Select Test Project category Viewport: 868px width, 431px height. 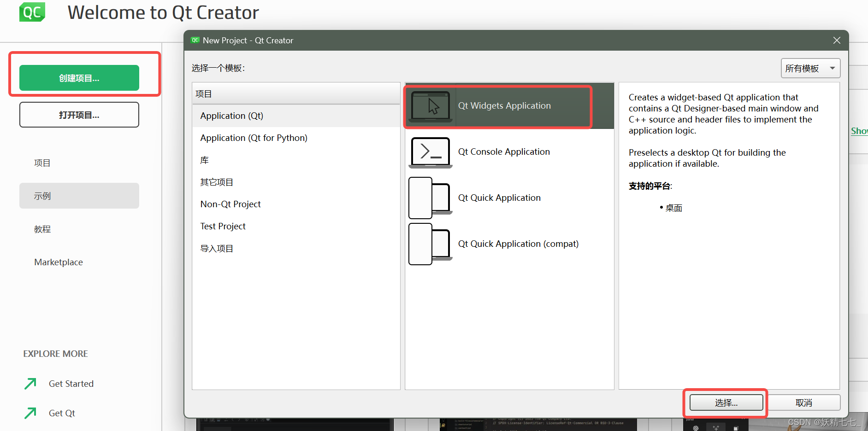pyautogui.click(x=296, y=227)
